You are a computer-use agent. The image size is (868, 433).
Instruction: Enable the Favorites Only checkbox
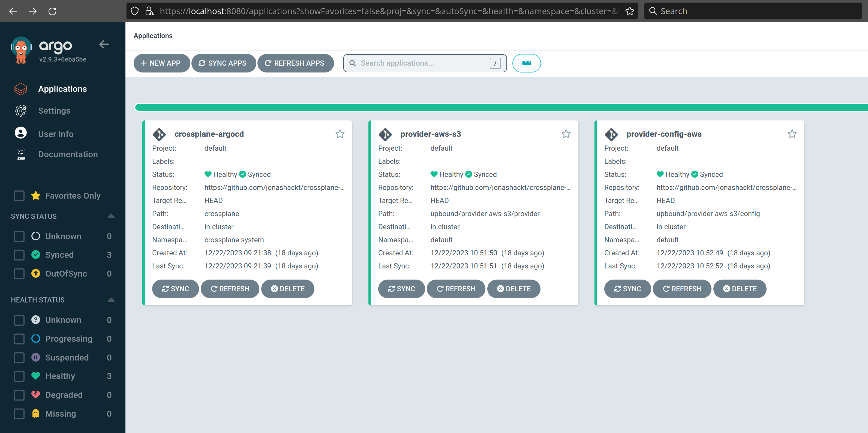pos(19,196)
